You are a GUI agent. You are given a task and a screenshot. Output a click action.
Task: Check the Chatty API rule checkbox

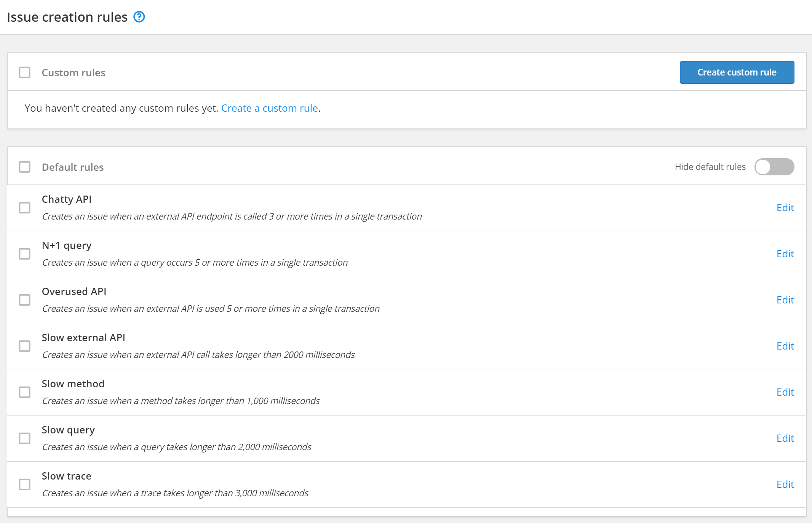pyautogui.click(x=25, y=208)
